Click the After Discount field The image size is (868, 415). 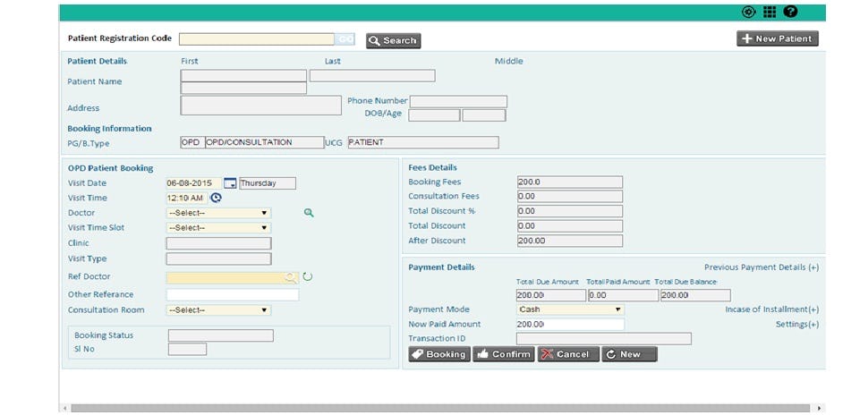tap(570, 241)
